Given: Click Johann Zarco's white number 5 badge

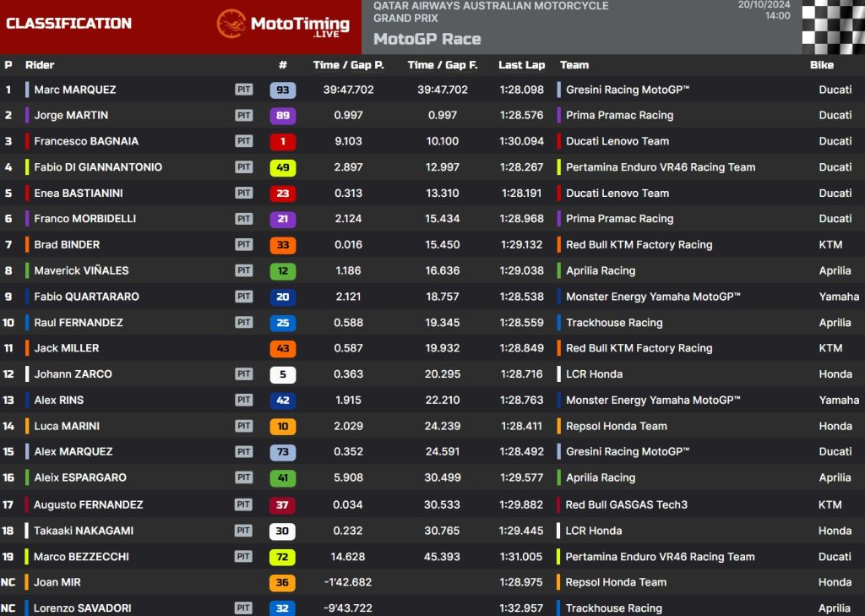Looking at the screenshot, I should click(283, 374).
